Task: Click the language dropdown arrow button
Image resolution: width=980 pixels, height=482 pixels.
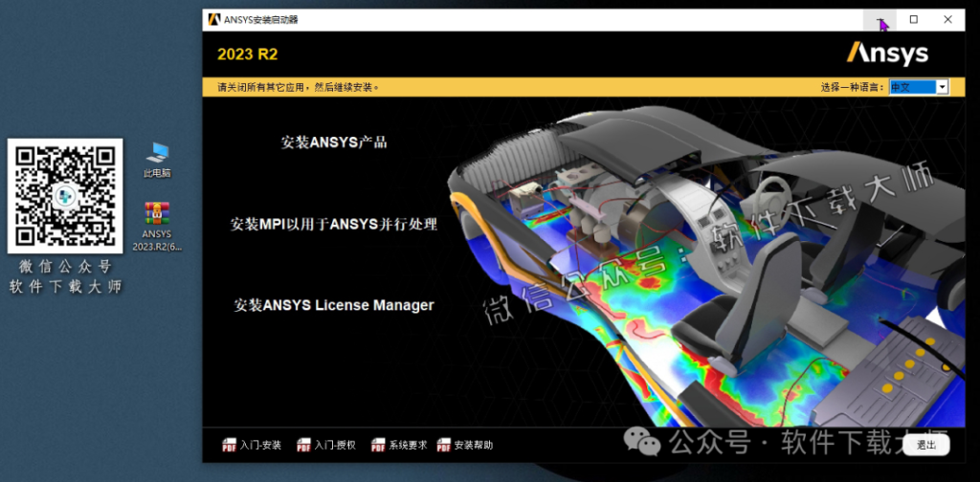Action: (942, 87)
